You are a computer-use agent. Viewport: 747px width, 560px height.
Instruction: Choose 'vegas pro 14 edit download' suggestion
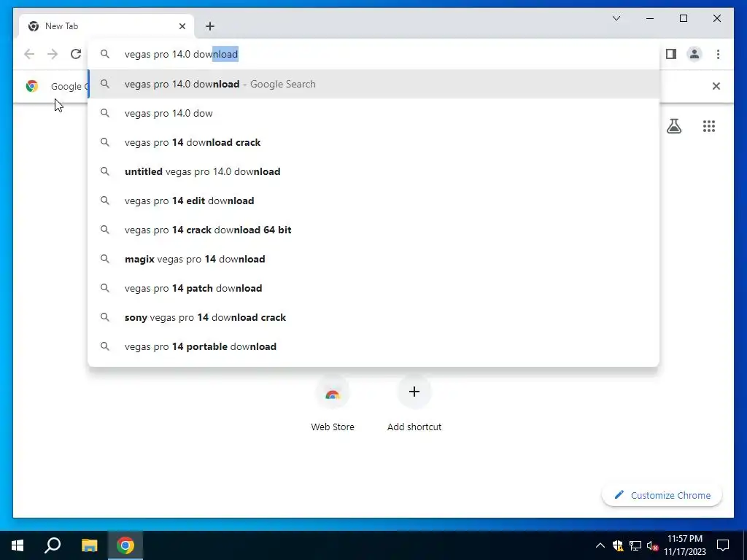coord(374,201)
